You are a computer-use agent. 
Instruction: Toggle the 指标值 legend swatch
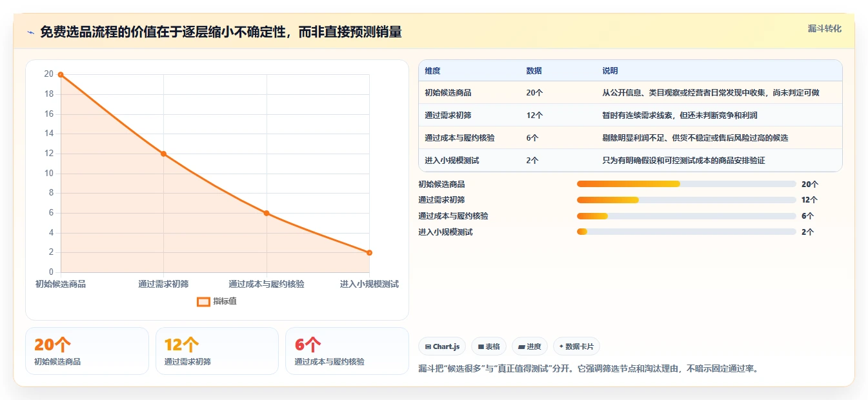tap(203, 301)
